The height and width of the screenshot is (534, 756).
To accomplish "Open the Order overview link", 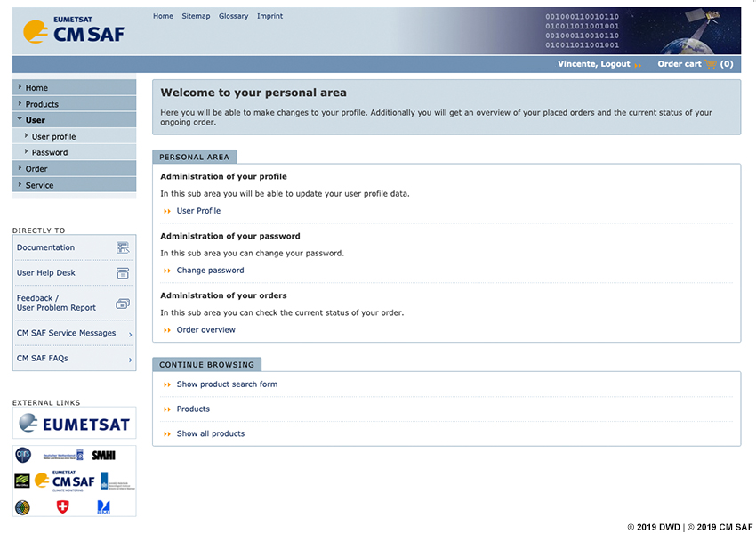I will [x=205, y=329].
